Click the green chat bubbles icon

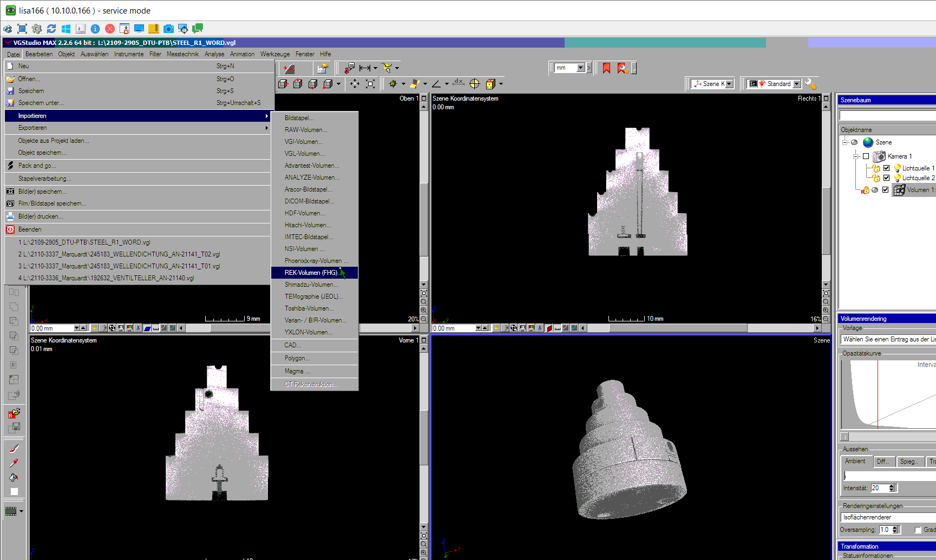click(x=198, y=29)
